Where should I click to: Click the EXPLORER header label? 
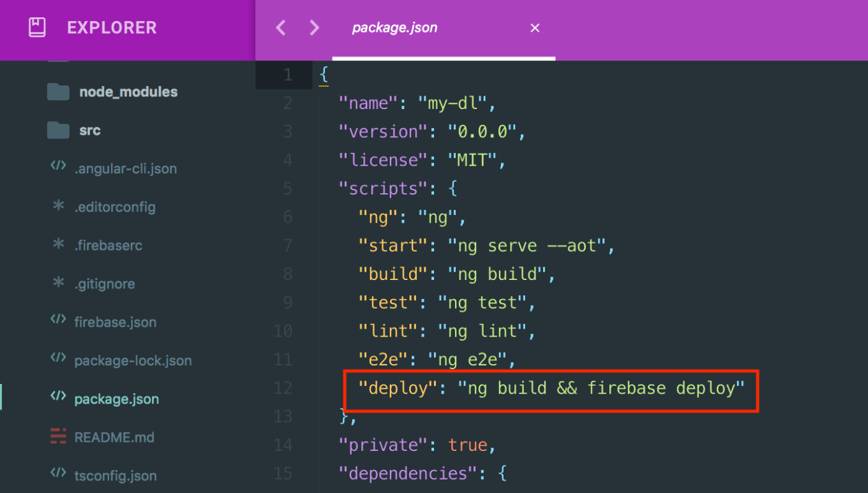112,27
